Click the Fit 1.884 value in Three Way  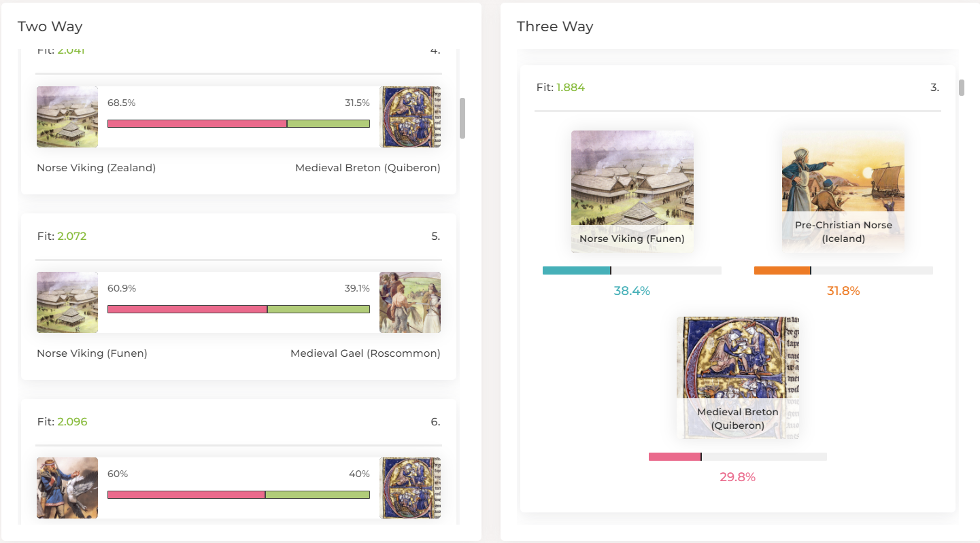point(571,88)
